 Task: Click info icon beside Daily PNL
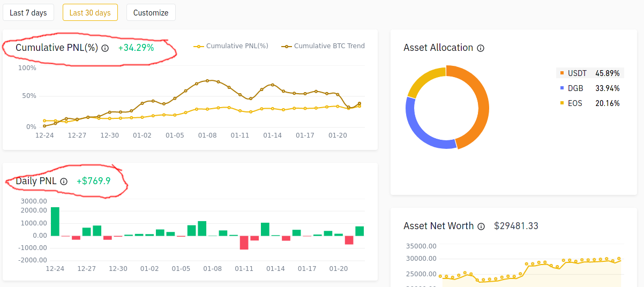click(x=64, y=182)
